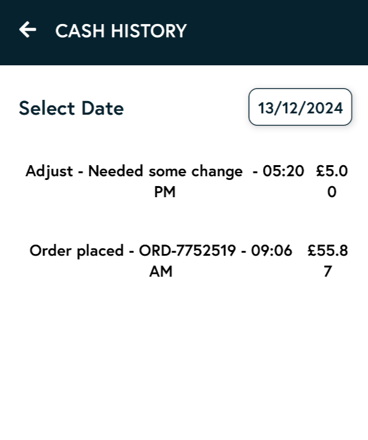
Task: Open the 13/12/2024 date picker
Action: pyautogui.click(x=300, y=107)
